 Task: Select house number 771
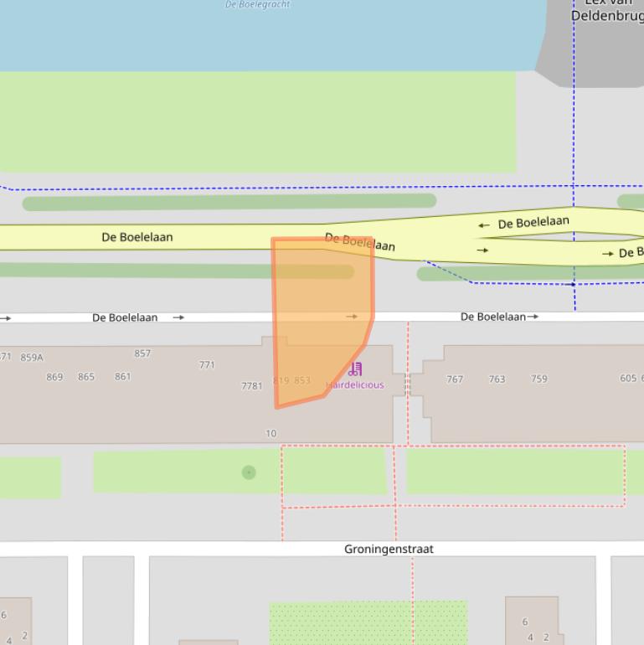207,365
